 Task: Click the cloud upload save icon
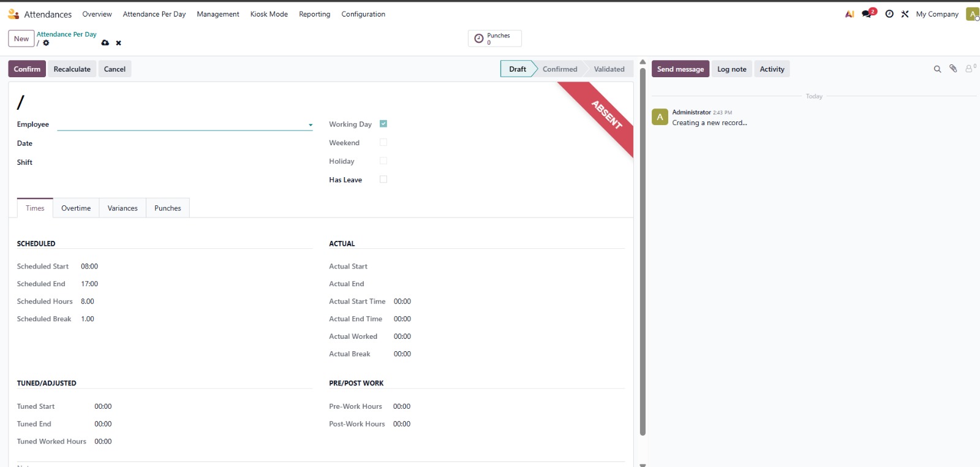click(105, 43)
